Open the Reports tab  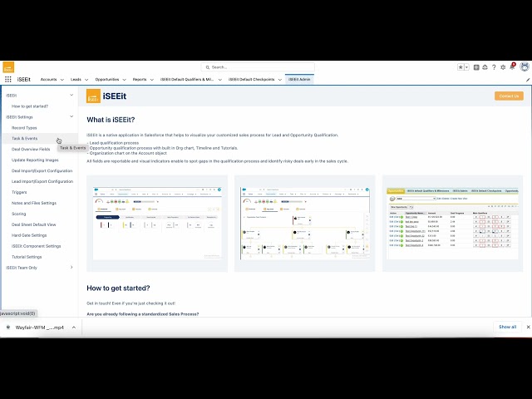pos(140,80)
